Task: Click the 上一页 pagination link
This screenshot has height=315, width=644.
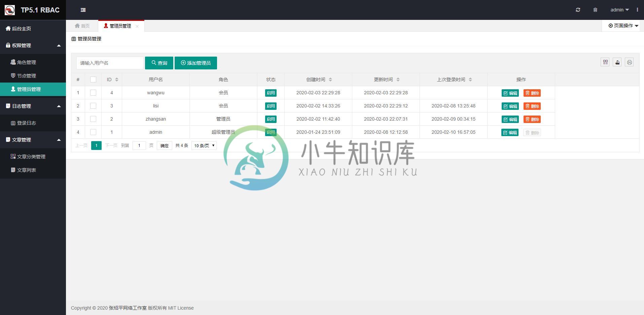Action: [x=81, y=146]
